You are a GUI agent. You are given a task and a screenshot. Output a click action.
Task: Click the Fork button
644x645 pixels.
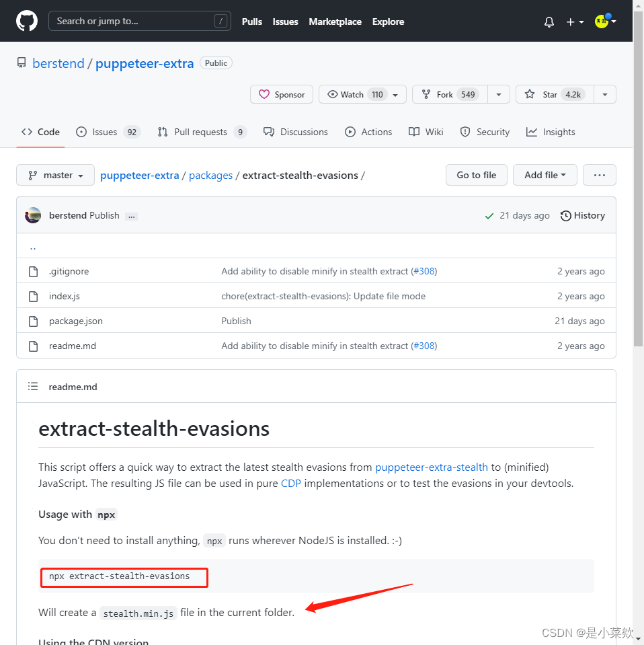(x=450, y=95)
